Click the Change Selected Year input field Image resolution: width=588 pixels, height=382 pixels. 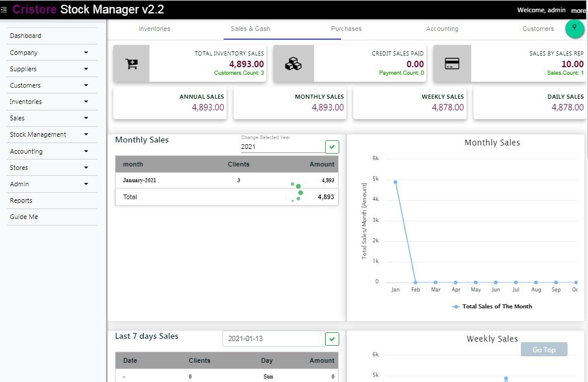[x=282, y=147]
